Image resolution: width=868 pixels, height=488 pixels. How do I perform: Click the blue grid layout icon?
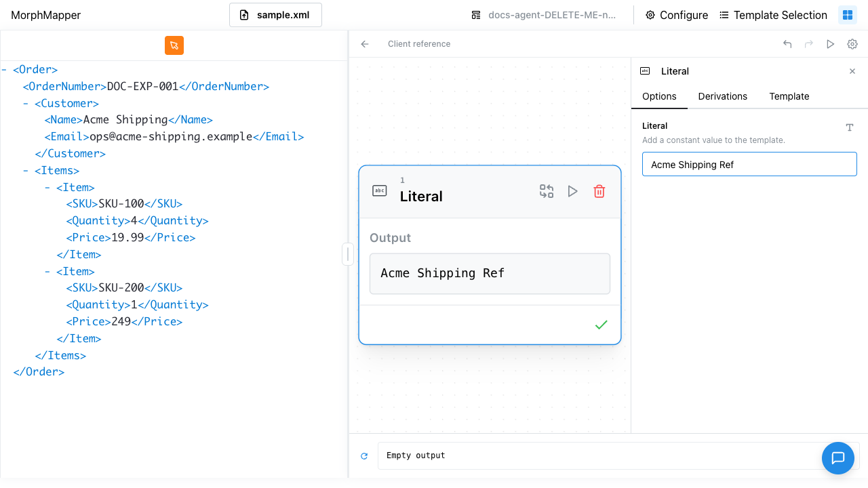click(x=848, y=15)
